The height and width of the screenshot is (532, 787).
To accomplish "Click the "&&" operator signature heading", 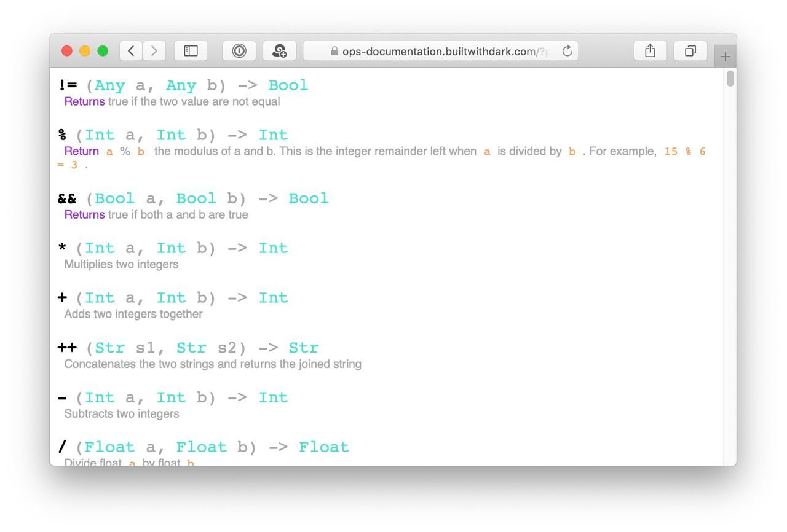I will coord(66,198).
